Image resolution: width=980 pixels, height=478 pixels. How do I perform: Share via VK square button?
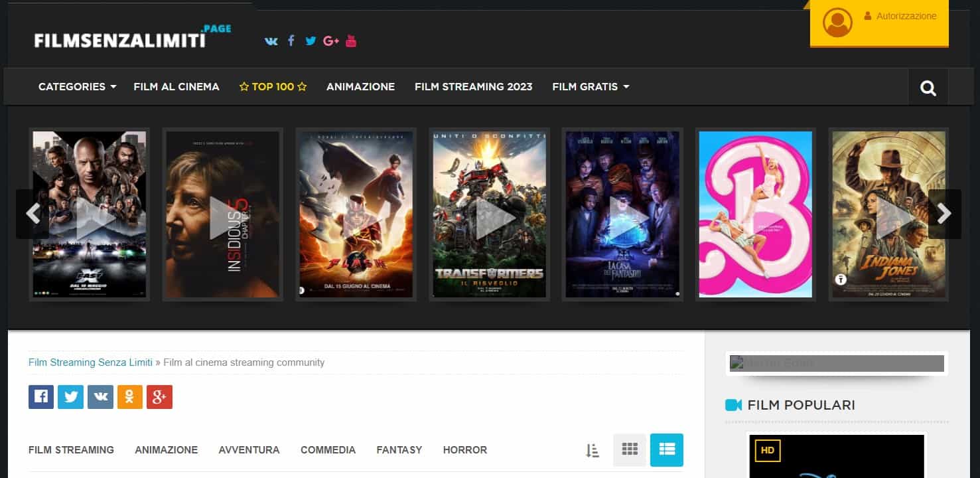tap(100, 396)
